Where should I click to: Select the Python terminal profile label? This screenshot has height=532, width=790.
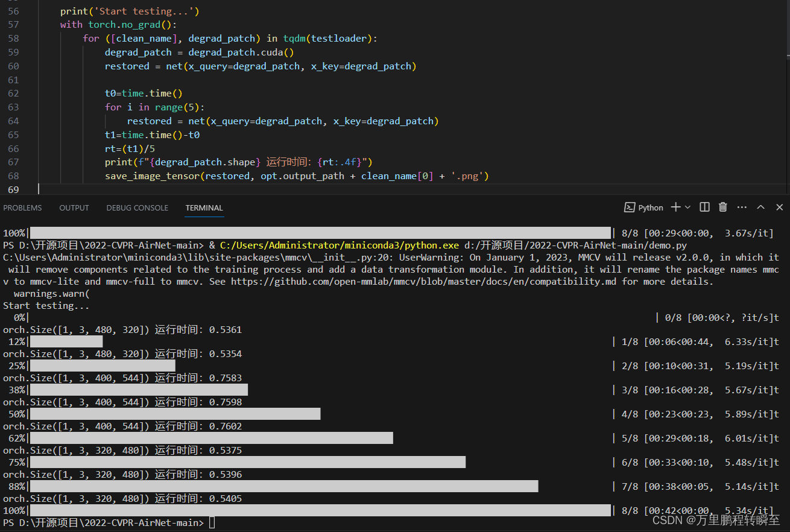tap(651, 207)
